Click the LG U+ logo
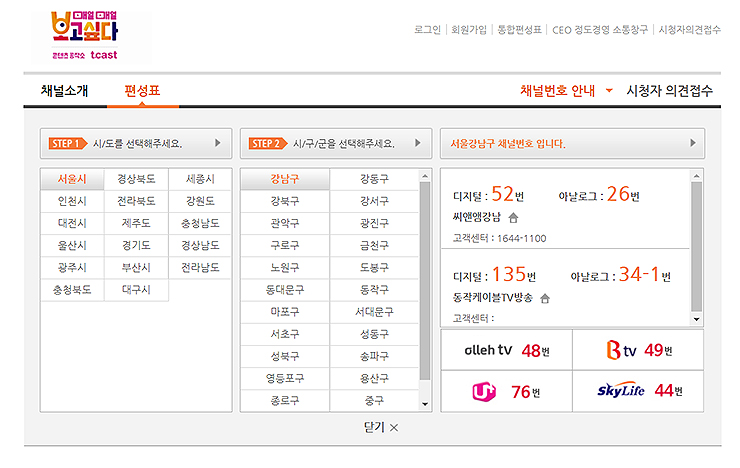The width and height of the screenshot is (740, 468). [484, 392]
